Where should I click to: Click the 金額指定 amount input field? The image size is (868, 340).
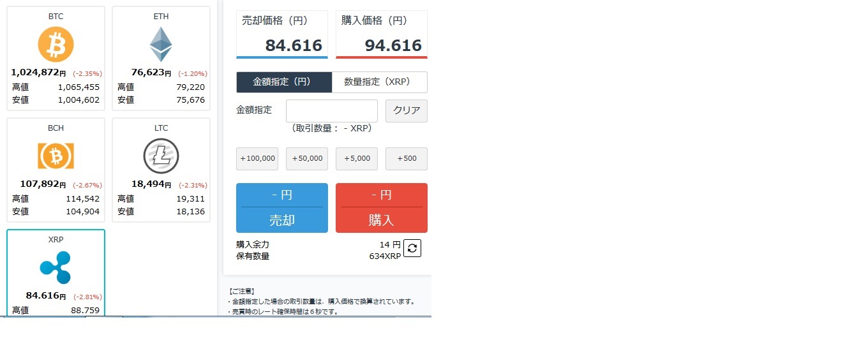(332, 110)
